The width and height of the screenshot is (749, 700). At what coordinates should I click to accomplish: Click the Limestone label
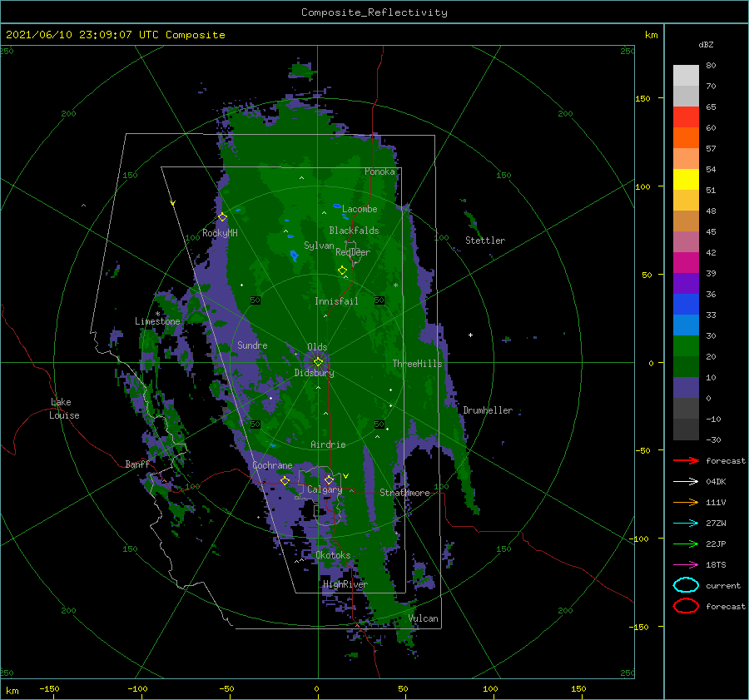coord(157,321)
